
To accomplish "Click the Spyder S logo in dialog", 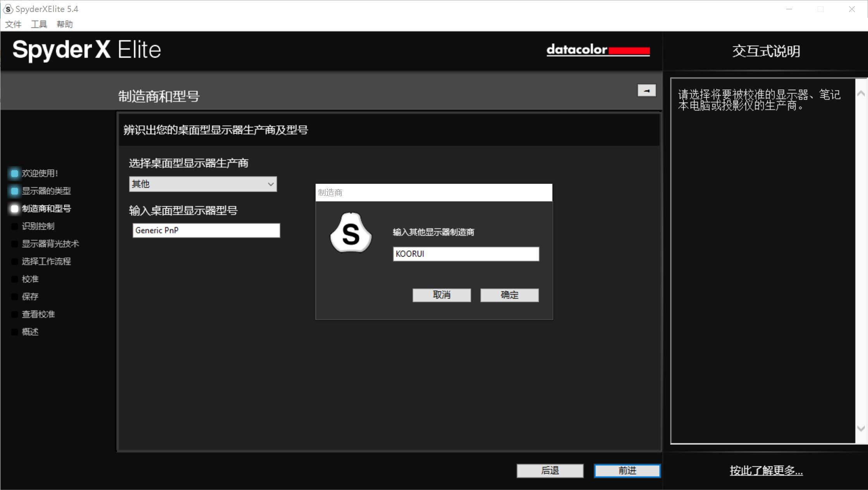I will [x=351, y=233].
